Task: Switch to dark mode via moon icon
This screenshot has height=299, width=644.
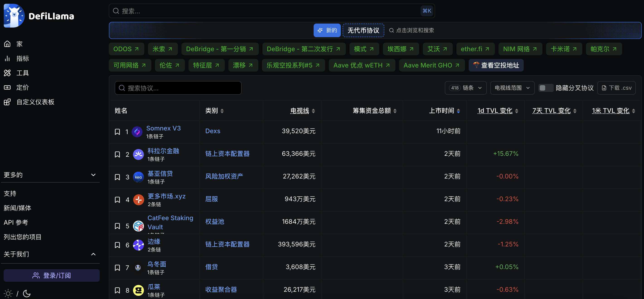Action: click(x=27, y=293)
